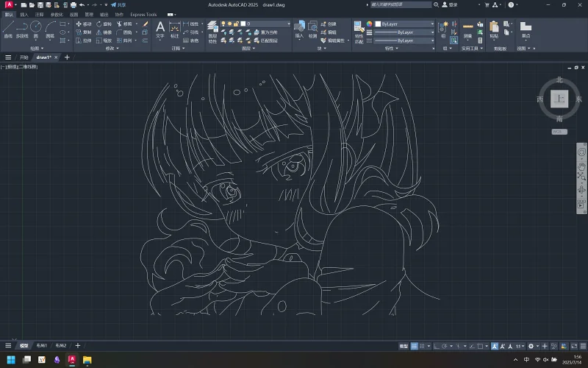588x368 pixels.
Task: Select the Pan hand tool on navigation bar
Action: coord(581,166)
